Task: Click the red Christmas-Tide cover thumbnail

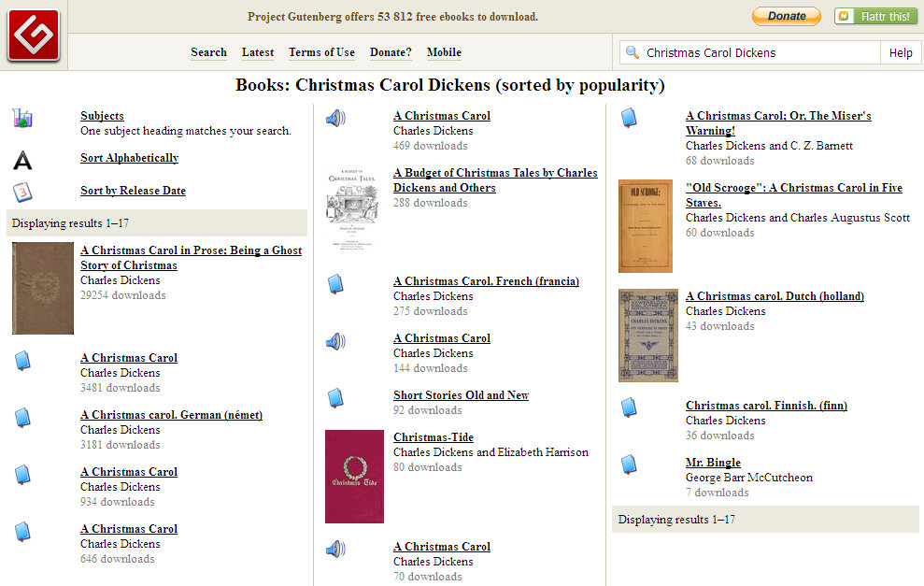Action: coord(355,477)
